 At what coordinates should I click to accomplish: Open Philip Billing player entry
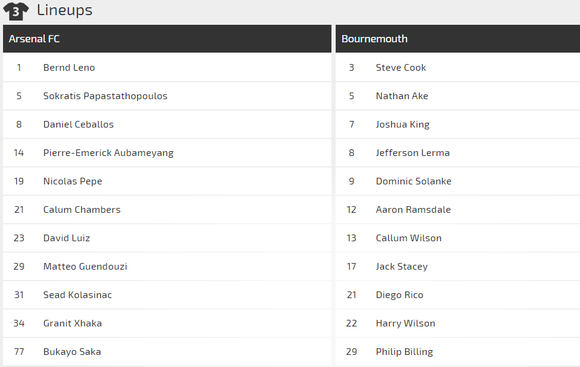[x=404, y=352]
